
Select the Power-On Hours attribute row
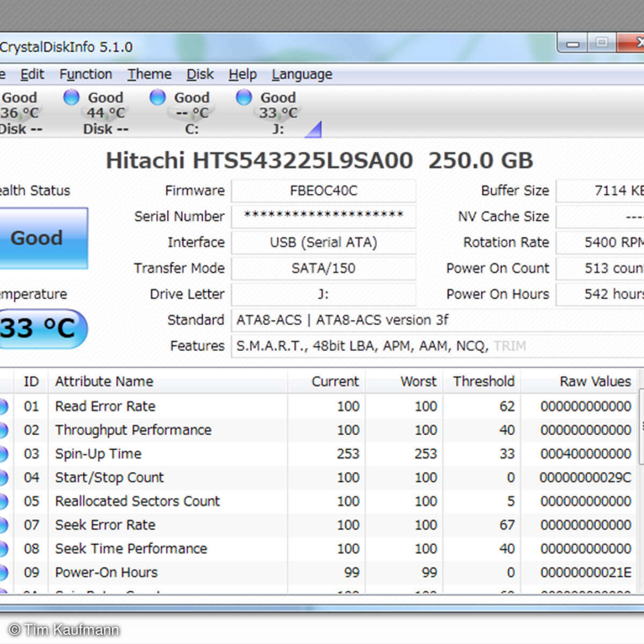pos(106,573)
